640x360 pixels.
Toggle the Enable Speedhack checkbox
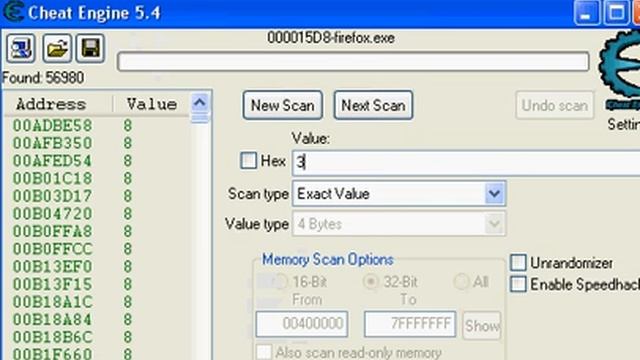(518, 284)
